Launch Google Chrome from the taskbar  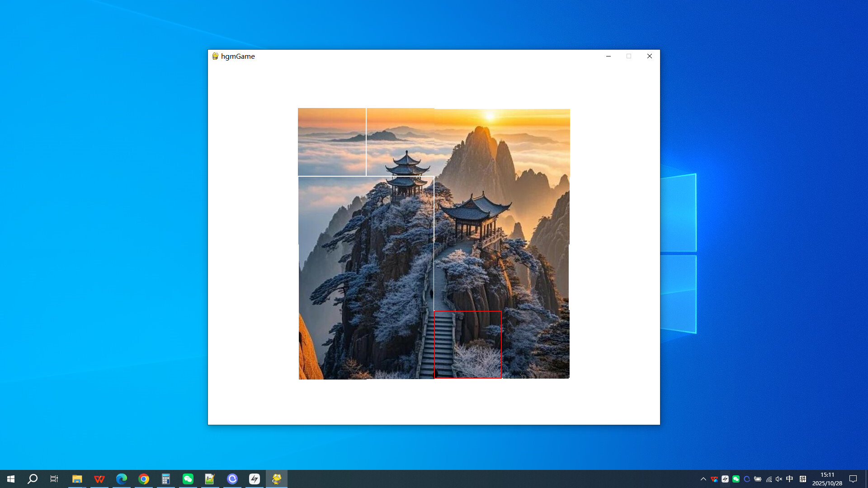click(x=144, y=479)
